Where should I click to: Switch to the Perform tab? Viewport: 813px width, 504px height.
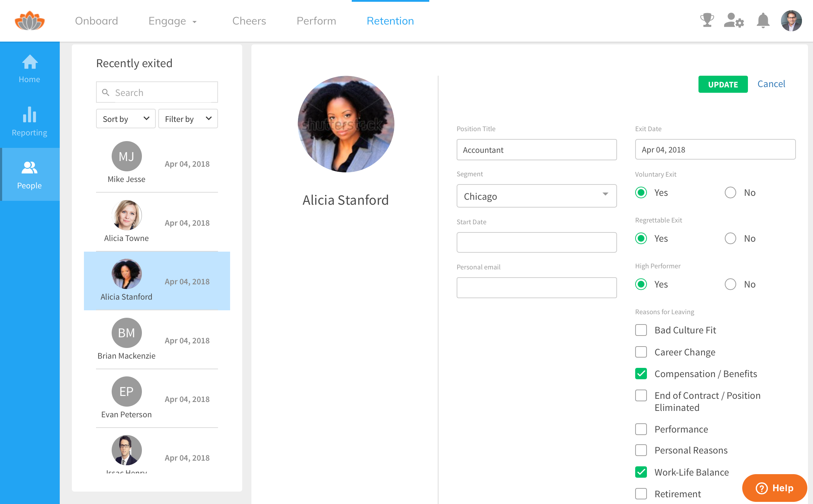click(316, 21)
